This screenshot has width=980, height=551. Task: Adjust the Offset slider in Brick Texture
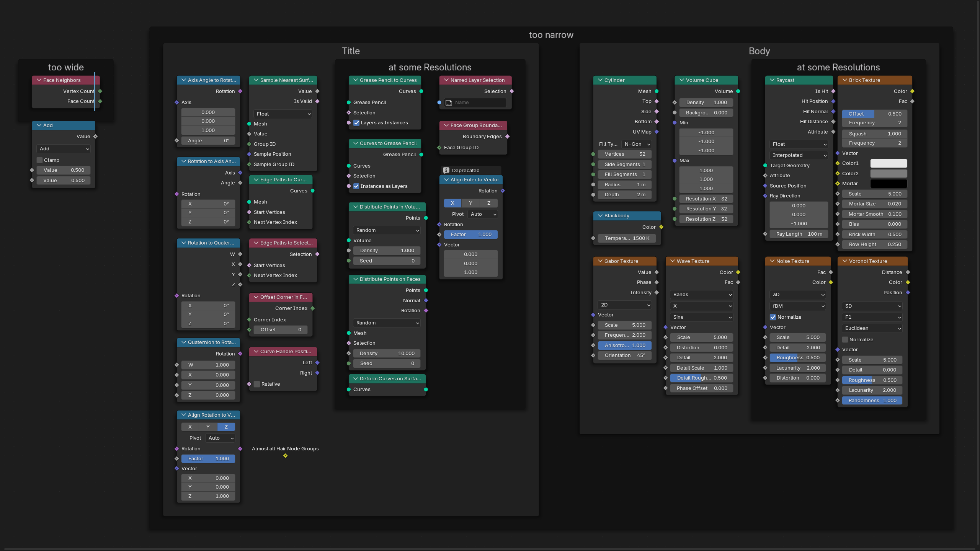pos(875,114)
